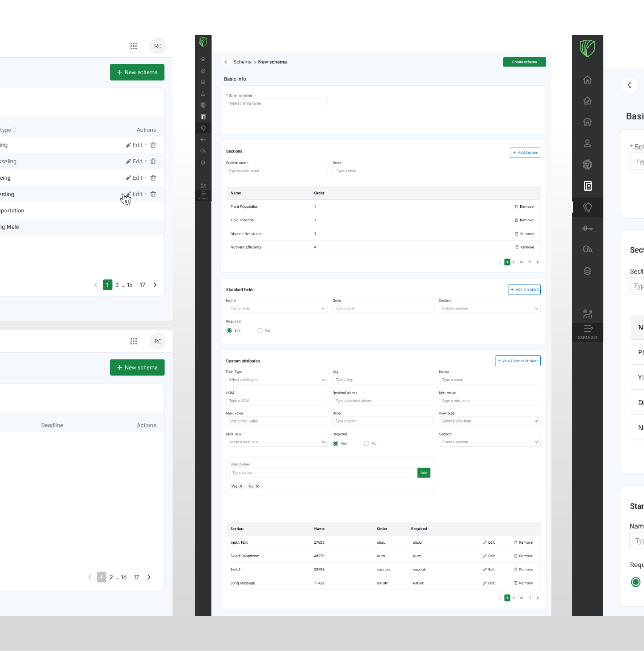
Task: Click 'Schema' in the breadcrumb
Action: pyautogui.click(x=242, y=62)
